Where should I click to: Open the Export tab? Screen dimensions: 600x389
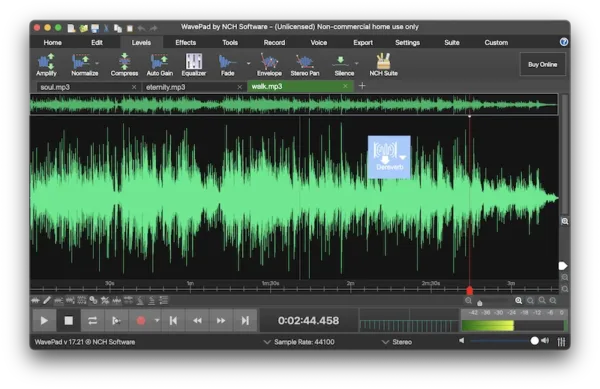363,42
